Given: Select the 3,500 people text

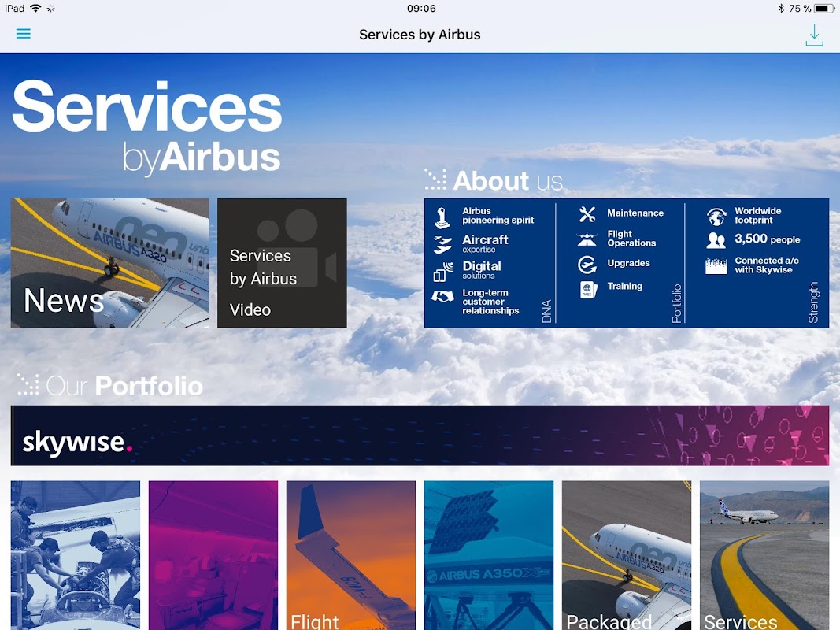Looking at the screenshot, I should click(767, 239).
